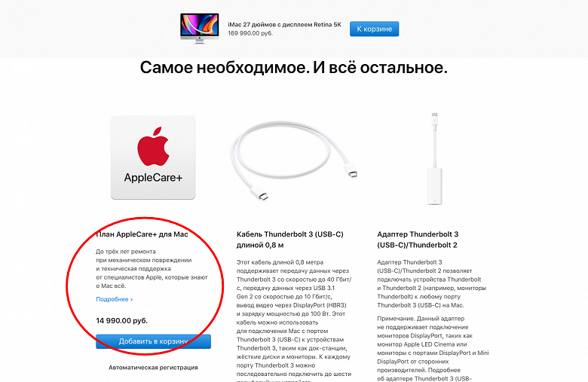This screenshot has height=382, width=588.
Task: Click the Thunderbolt adapter image
Action: click(x=435, y=158)
